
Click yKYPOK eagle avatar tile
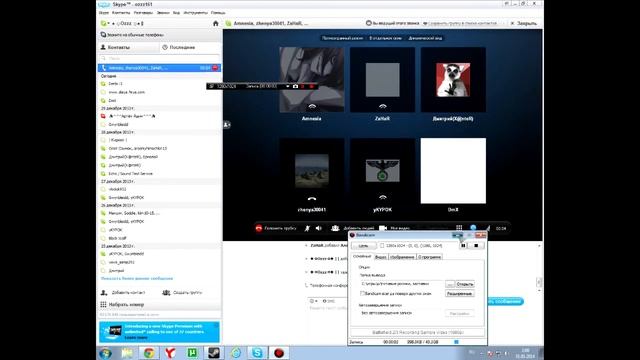pos(382,170)
